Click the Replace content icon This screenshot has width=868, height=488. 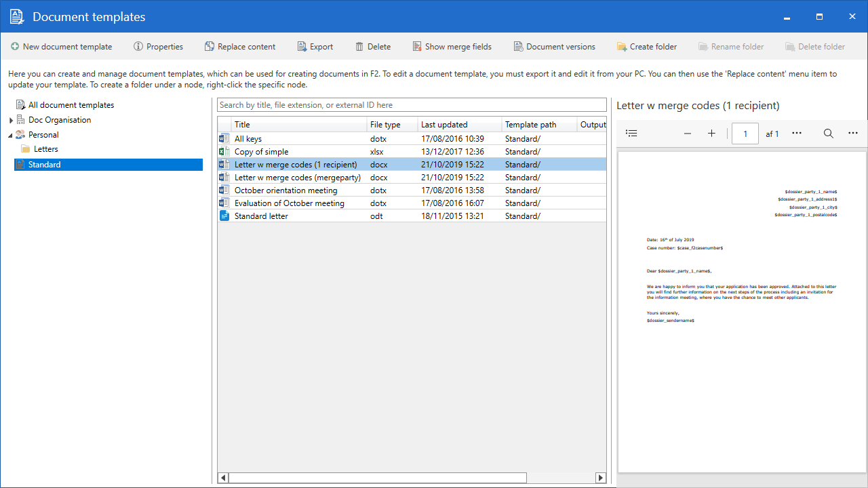[x=210, y=47]
